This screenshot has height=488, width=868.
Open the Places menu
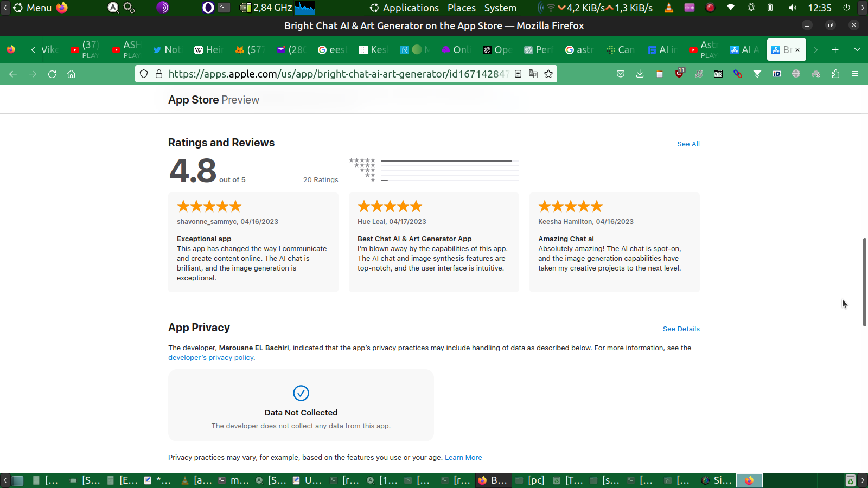(462, 8)
